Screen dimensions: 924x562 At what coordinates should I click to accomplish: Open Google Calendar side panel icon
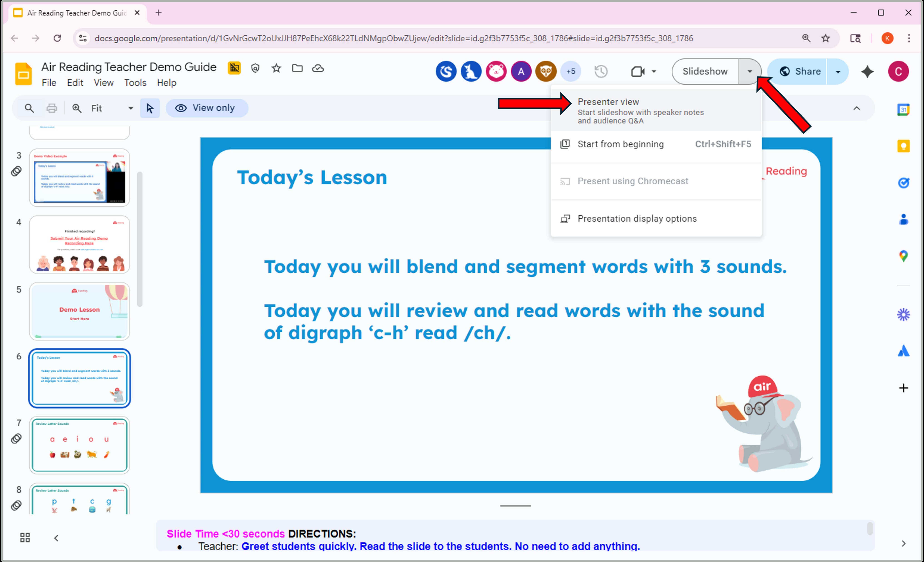[x=903, y=109]
